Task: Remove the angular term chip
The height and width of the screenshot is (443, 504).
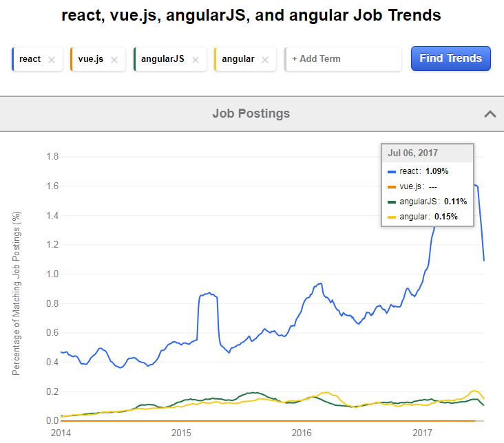Action: [x=266, y=59]
